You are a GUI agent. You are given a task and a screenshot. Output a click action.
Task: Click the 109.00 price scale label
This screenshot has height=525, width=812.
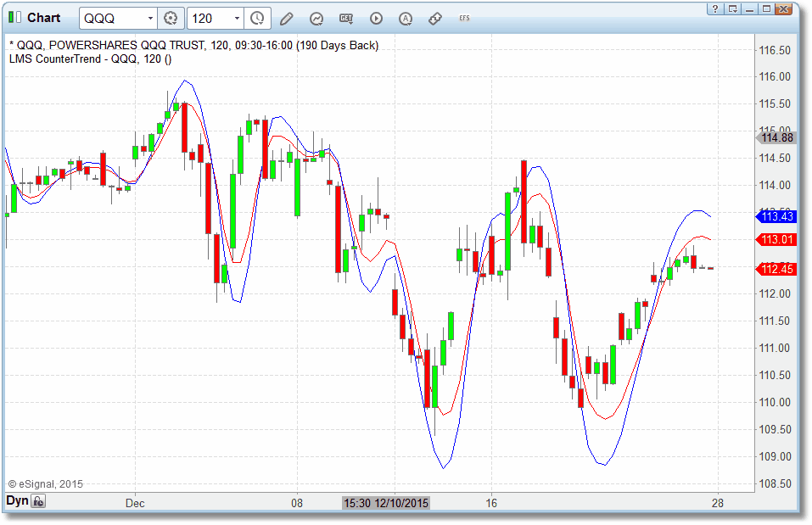click(775, 456)
